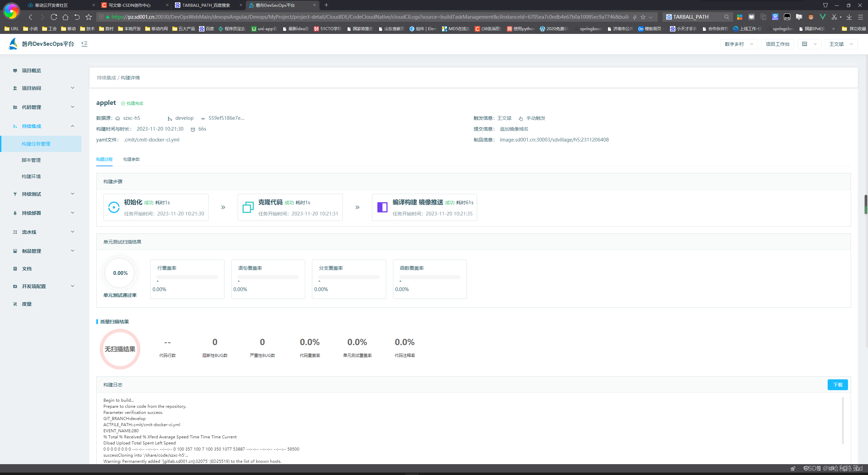
Task: Click the scissors screenshot extension icon
Action: coord(834,17)
